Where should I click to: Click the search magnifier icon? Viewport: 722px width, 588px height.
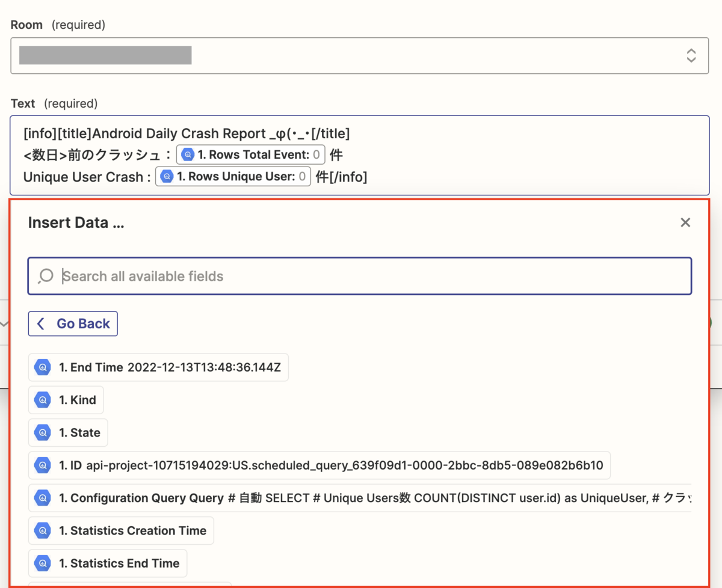[x=46, y=276]
